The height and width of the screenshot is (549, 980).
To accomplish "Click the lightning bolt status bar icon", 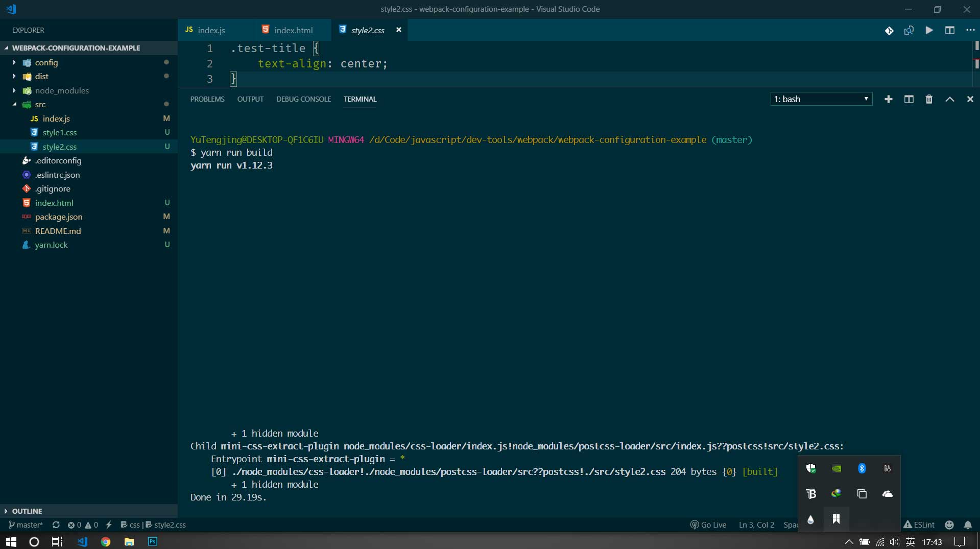I will click(109, 524).
